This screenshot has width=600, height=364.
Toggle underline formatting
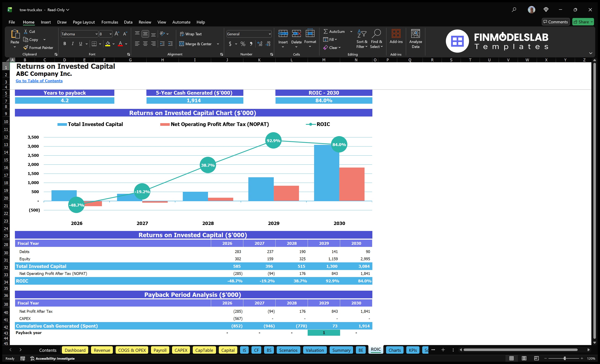pyautogui.click(x=80, y=44)
